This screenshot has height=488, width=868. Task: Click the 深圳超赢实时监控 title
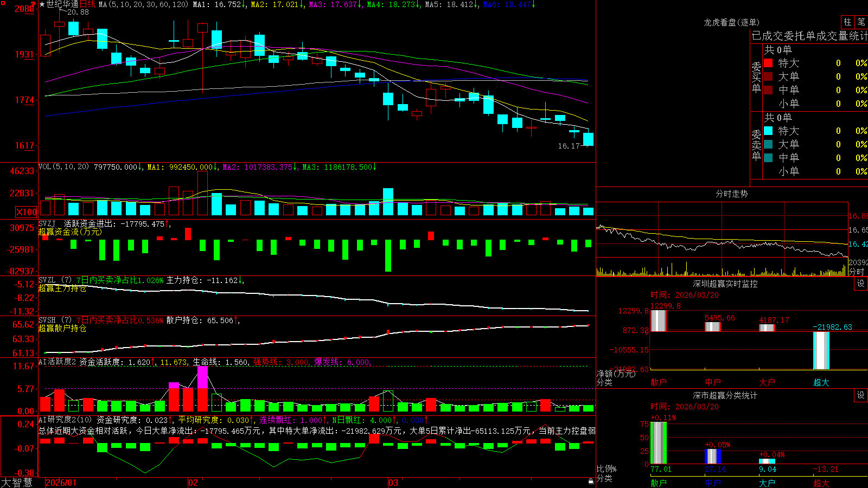(725, 284)
